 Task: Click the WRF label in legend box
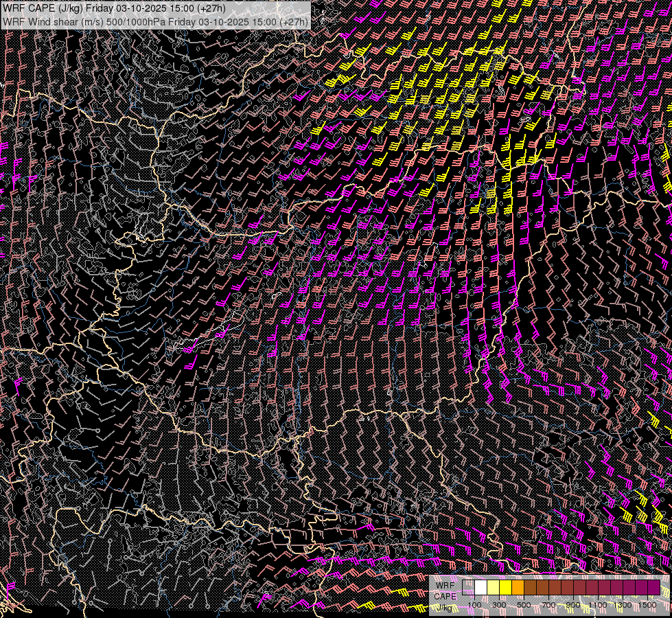click(x=444, y=586)
